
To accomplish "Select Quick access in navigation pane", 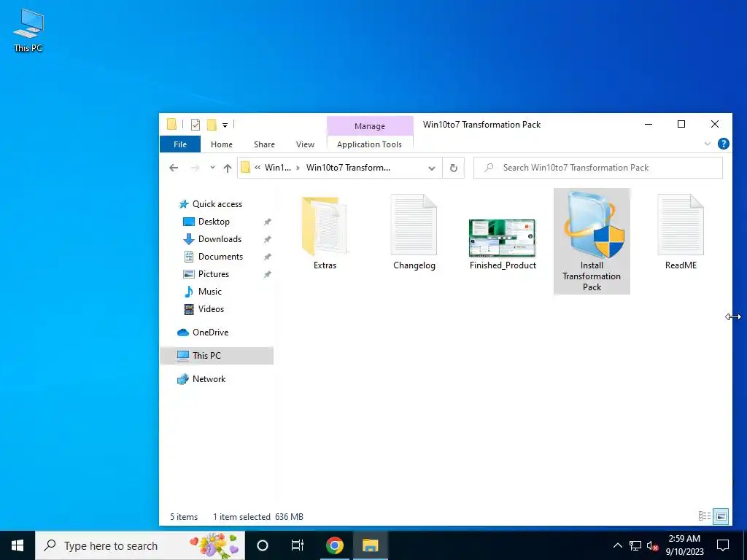I will (217, 204).
